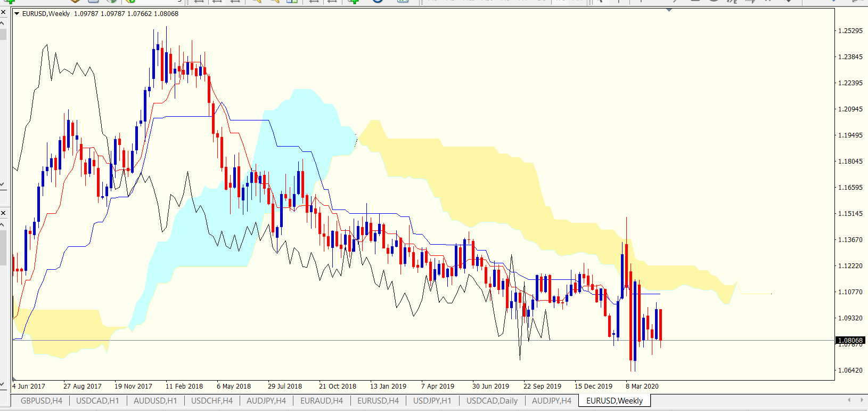Click the 1.06420 price scale label
Image resolution: width=868 pixels, height=411 pixels.
[x=850, y=370]
